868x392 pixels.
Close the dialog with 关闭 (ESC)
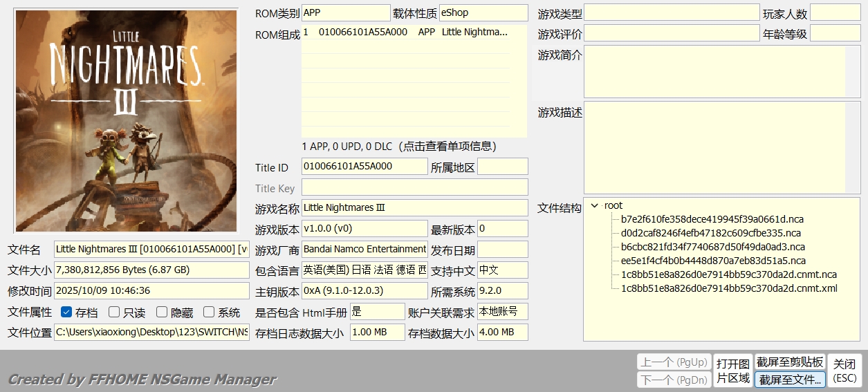[844, 371]
